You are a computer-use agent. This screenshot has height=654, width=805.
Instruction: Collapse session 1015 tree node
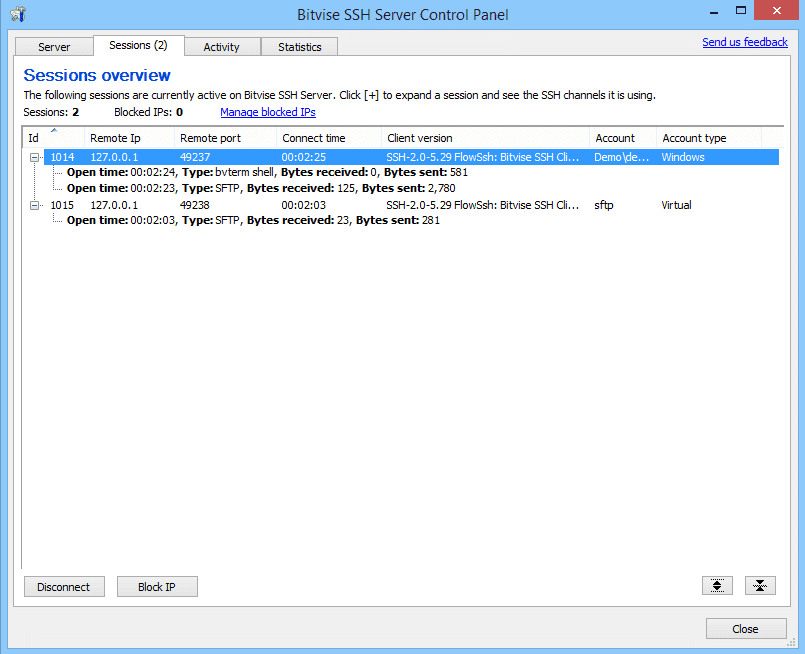[x=34, y=205]
